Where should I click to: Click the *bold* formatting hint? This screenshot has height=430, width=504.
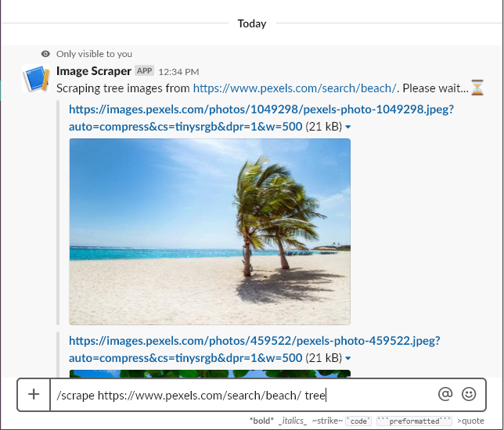tap(261, 421)
